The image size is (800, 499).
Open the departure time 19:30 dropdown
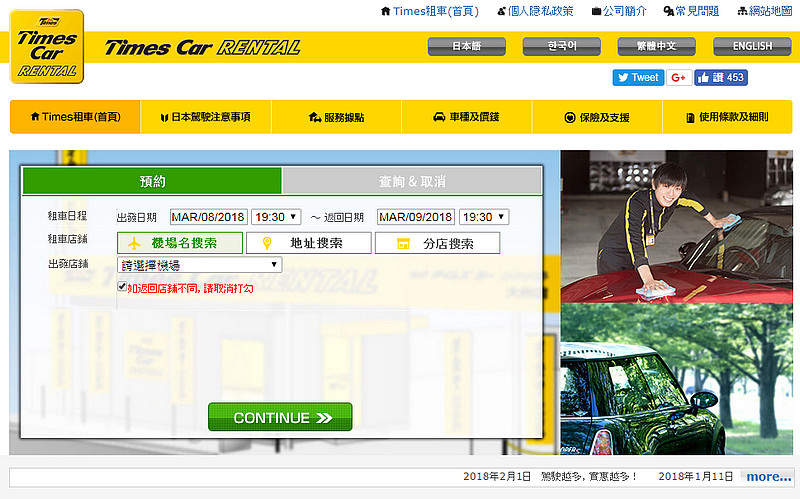(276, 217)
